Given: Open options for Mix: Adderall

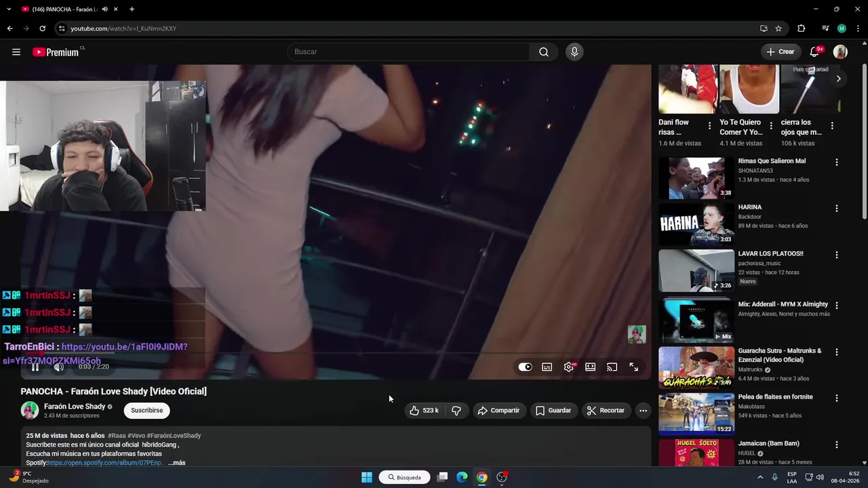Looking at the screenshot, I should tap(836, 306).
